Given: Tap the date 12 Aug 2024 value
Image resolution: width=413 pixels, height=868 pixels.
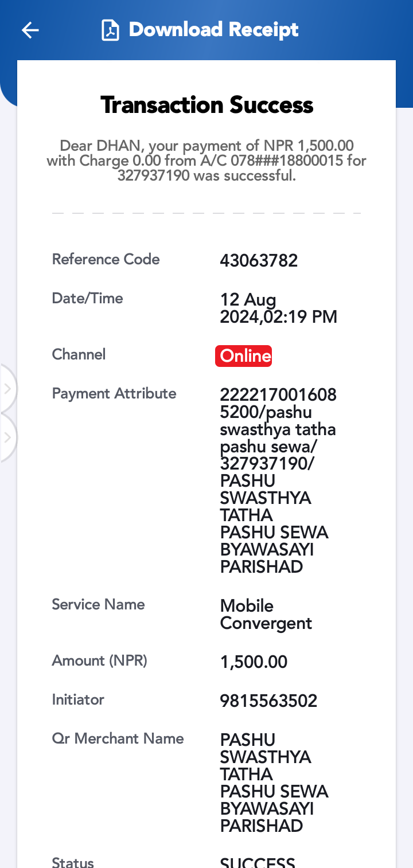Looking at the screenshot, I should [279, 308].
